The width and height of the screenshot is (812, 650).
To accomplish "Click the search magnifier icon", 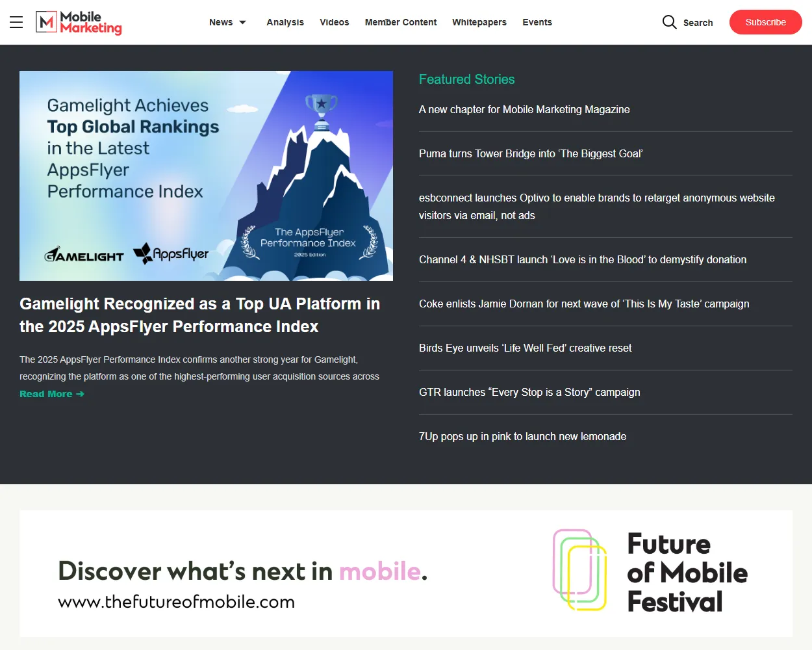I will pos(669,22).
